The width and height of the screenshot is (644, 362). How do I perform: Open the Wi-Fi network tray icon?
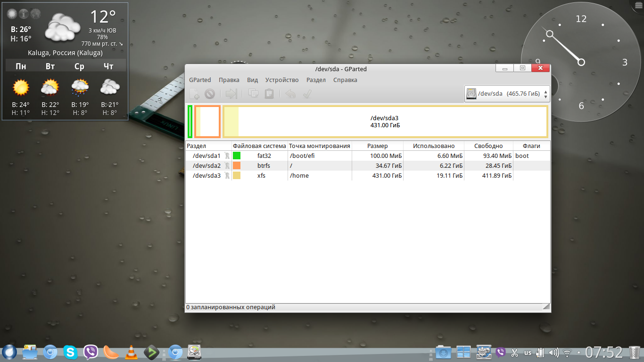click(x=567, y=353)
